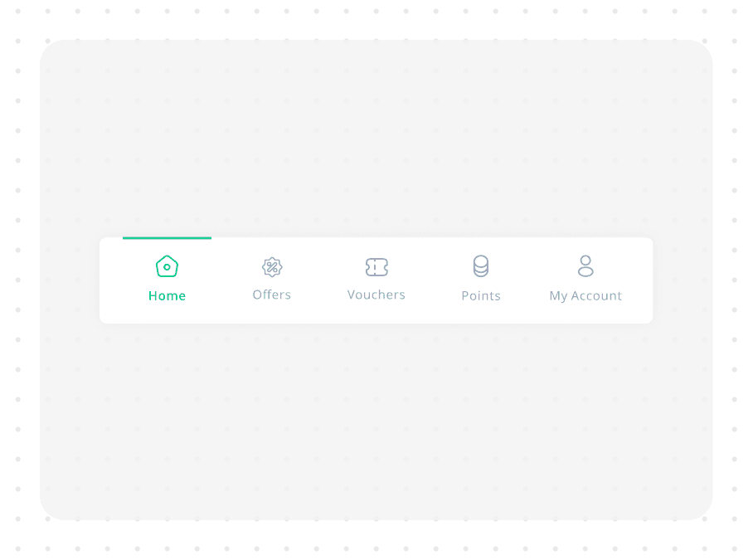
Task: Select the Offers text label
Action: coord(272,295)
